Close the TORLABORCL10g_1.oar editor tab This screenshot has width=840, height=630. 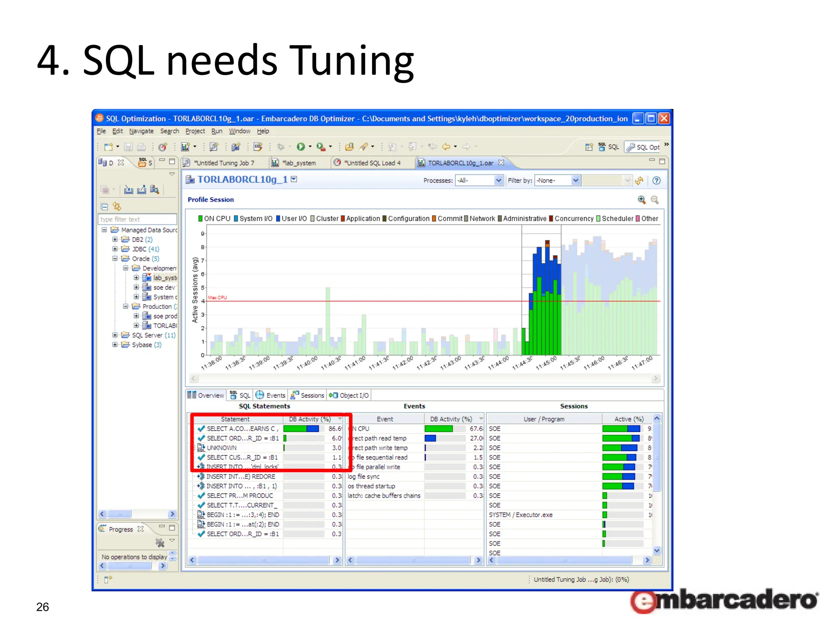(501, 163)
